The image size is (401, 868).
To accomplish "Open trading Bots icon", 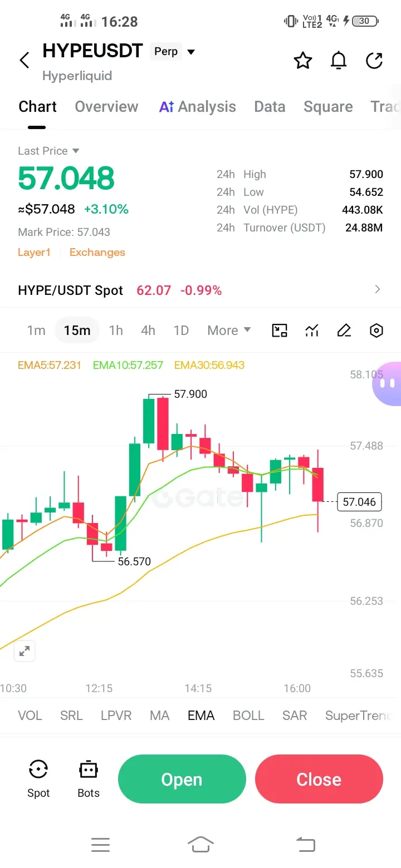I will coord(89,779).
